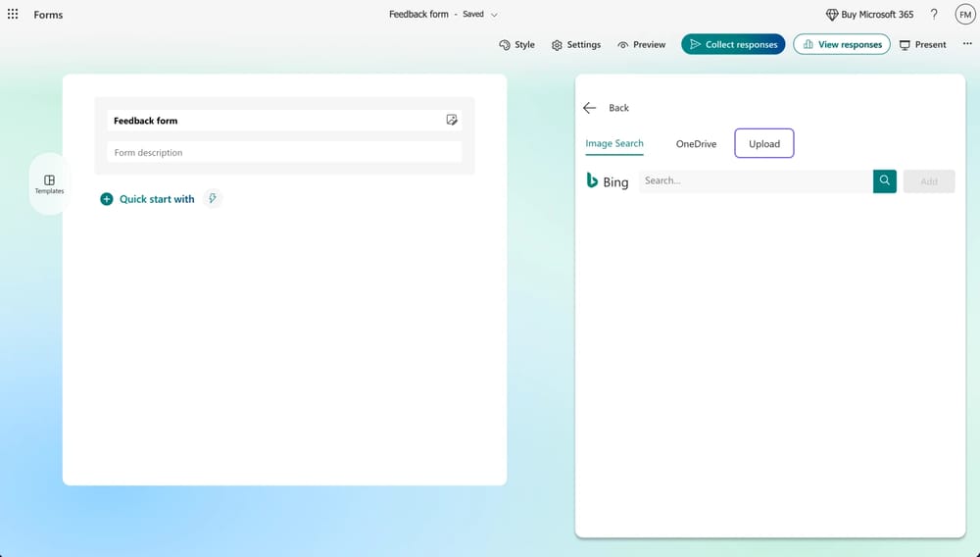
Task: Open the app launcher waffle icon
Action: click(x=13, y=15)
